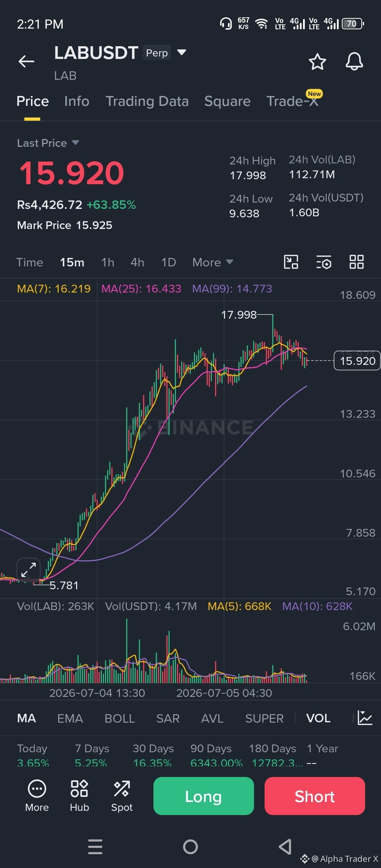Screen dimensions: 381x868
Task: Toggle the AVL indicator
Action: tap(212, 718)
